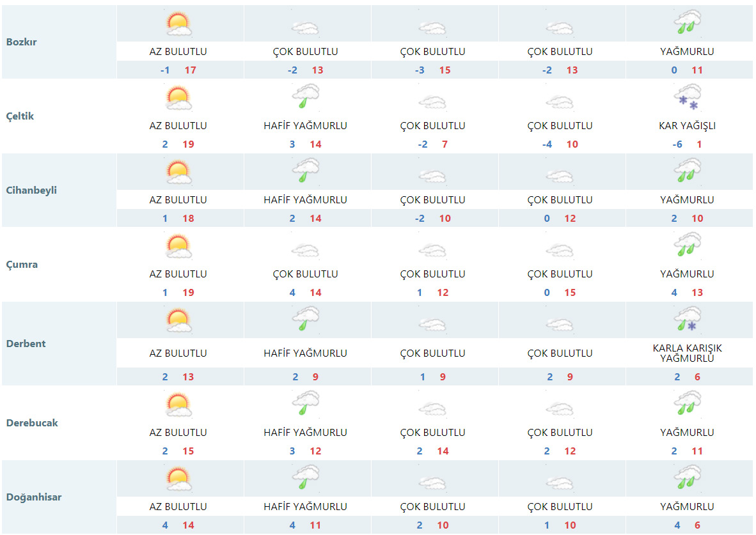Screen dimensions: 756x535
Task: Click Bozkır's partly cloudy sun icon
Action: point(178,24)
